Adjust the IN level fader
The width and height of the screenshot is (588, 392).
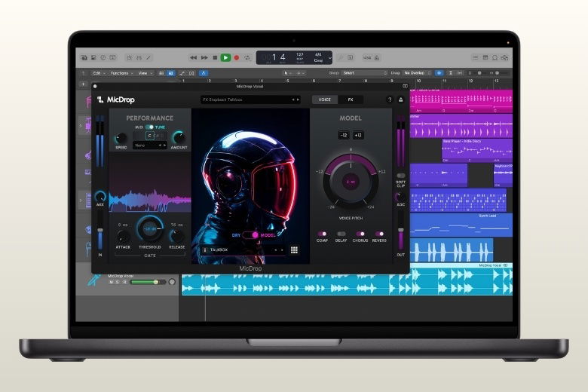(x=100, y=230)
